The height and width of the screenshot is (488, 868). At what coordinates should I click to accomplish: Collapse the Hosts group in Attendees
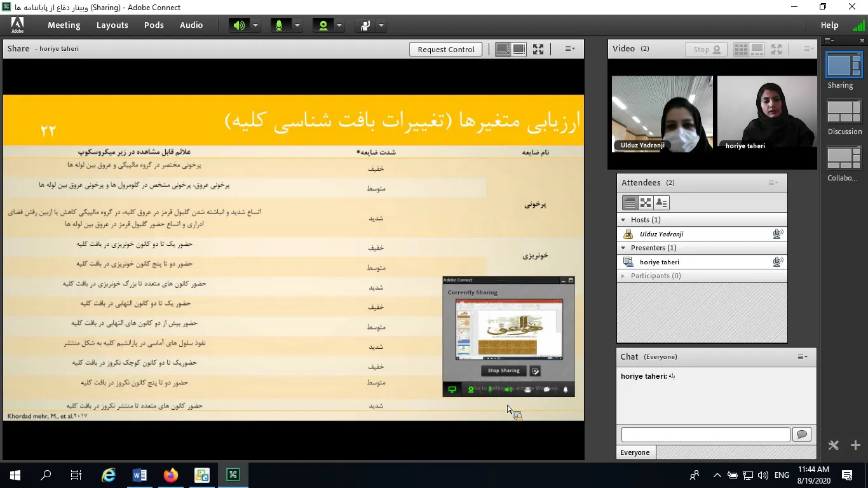click(x=623, y=220)
